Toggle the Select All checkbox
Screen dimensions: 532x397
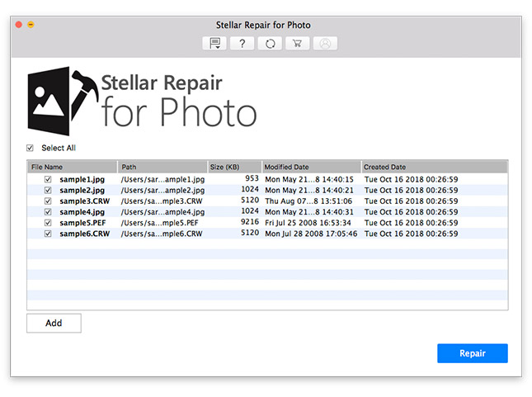30,148
